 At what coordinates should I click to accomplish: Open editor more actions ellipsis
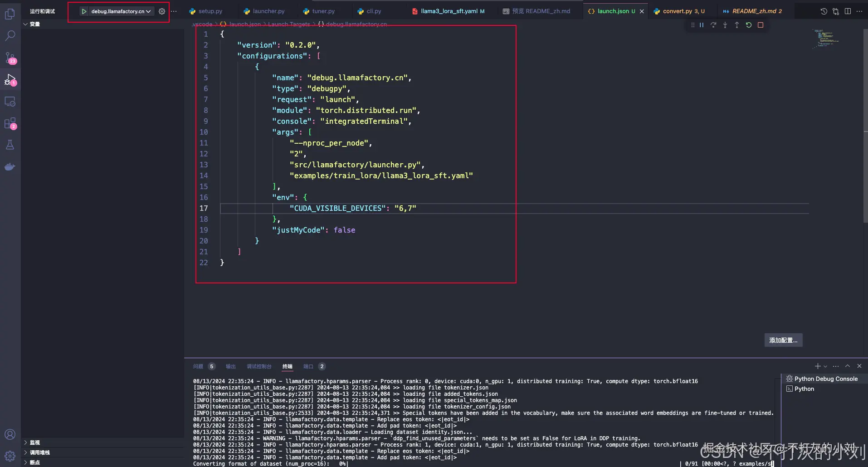click(859, 11)
